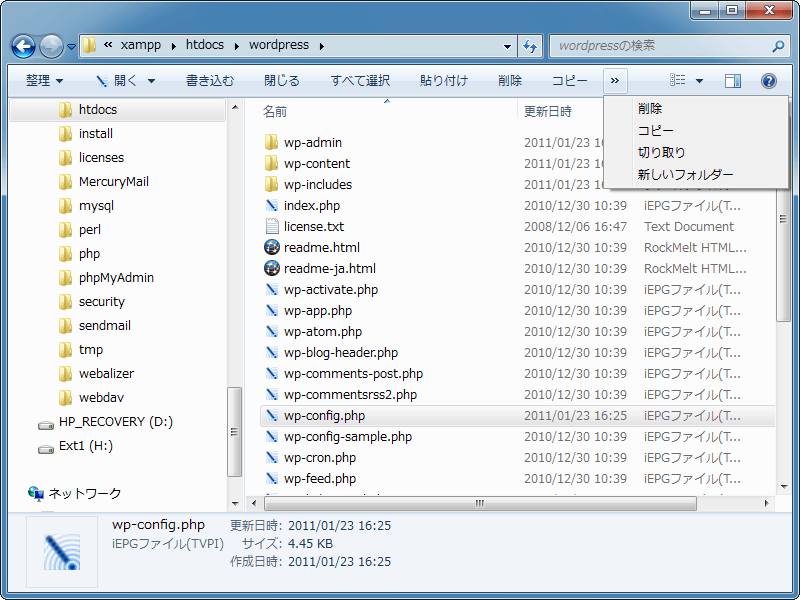Viewport: 800px width, 600px height.
Task: Select the wp-config-sample.php file name
Action: (x=348, y=437)
